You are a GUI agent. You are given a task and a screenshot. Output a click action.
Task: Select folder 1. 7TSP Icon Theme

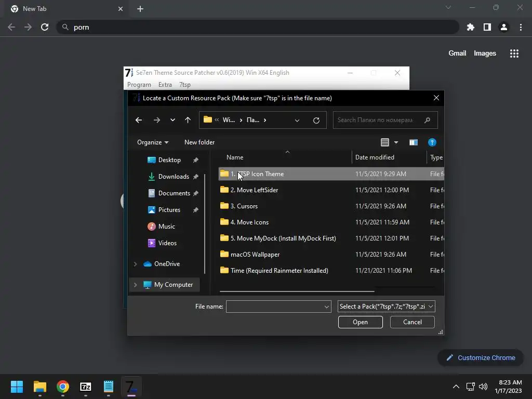pos(331,174)
